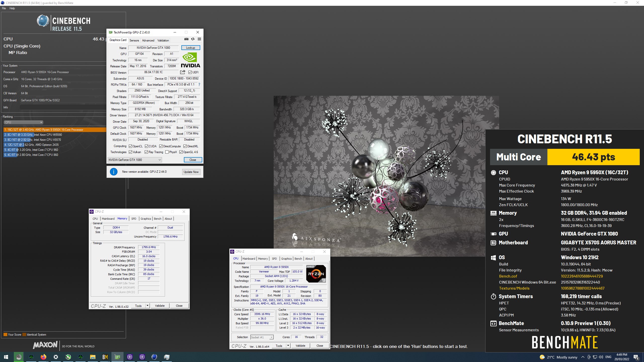Screen dimensions: 644x362
Task: Open network status in system tray
Action: click(x=595, y=357)
